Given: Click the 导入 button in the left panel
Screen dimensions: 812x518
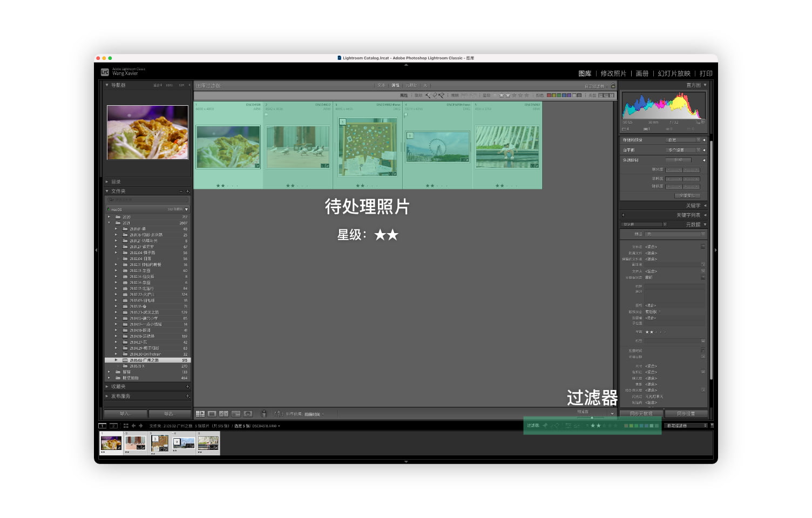Looking at the screenshot, I should 125,413.
